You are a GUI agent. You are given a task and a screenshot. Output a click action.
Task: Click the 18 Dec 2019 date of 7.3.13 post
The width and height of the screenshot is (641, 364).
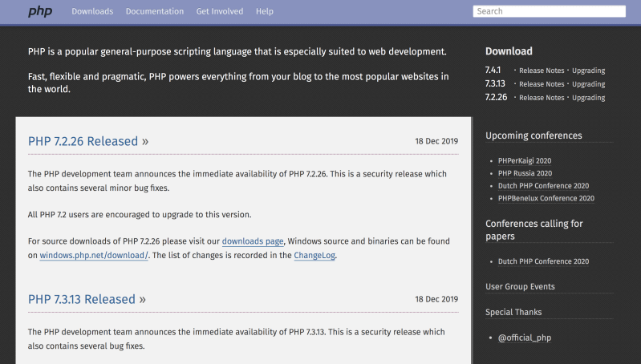click(436, 299)
